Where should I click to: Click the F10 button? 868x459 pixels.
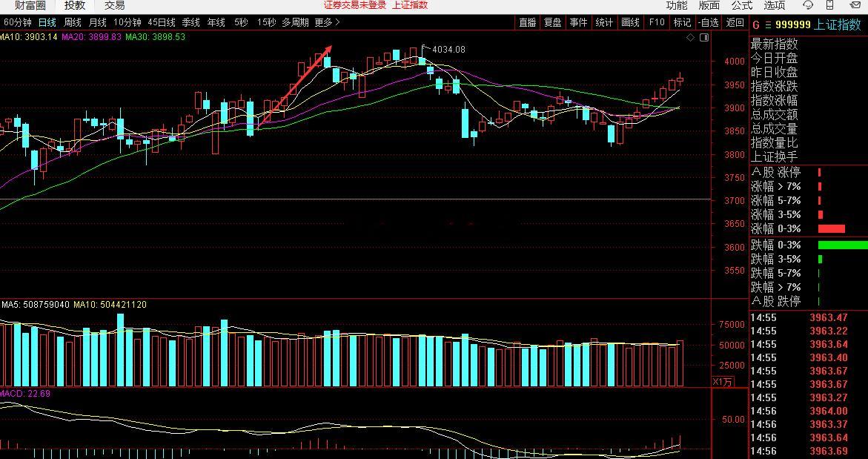657,23
